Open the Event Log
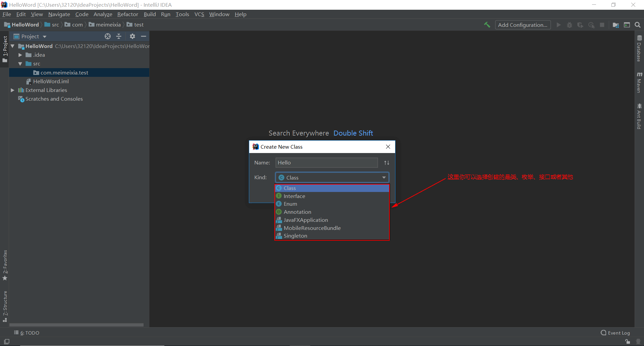This screenshot has width=644, height=346. (615, 333)
